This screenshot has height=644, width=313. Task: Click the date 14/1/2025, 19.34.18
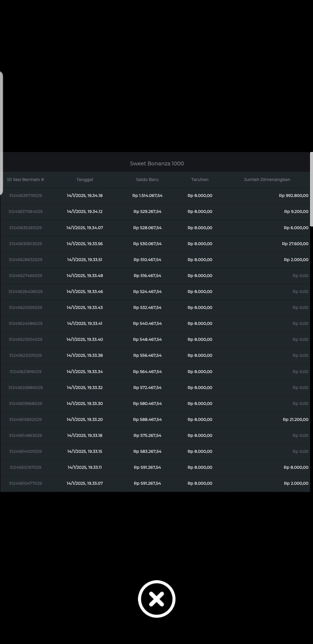85,196
